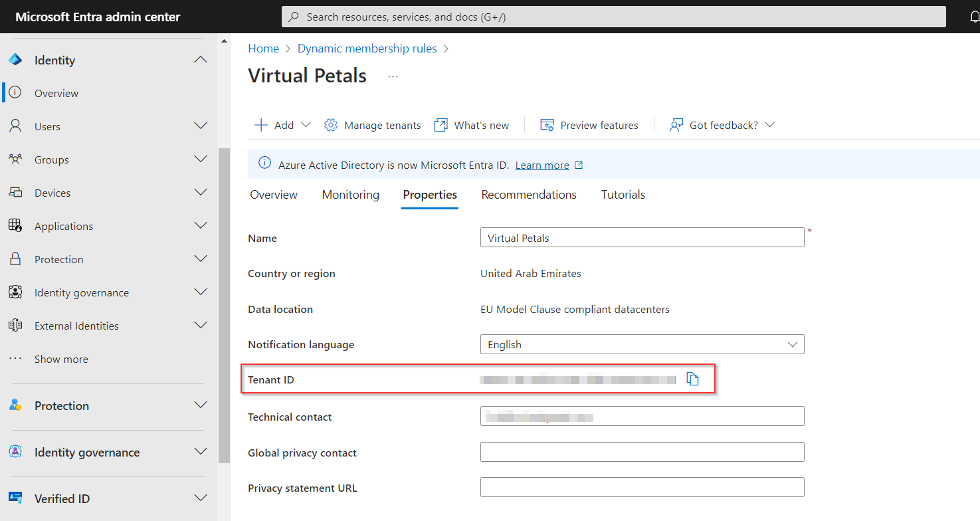Expand the Devices menu chevron
The height and width of the screenshot is (521, 980).
200,192
